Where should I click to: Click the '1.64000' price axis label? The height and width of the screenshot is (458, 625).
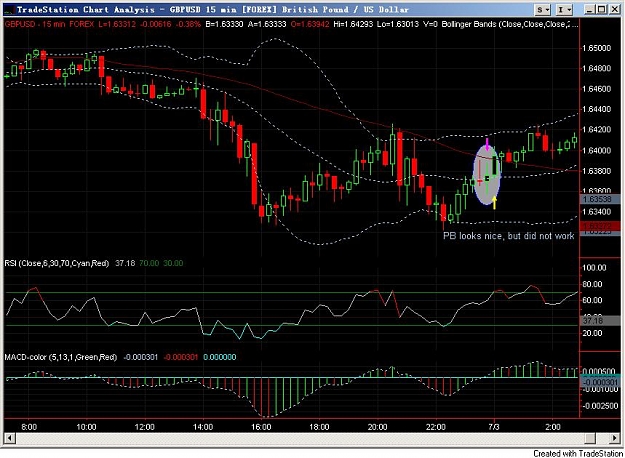click(x=596, y=151)
